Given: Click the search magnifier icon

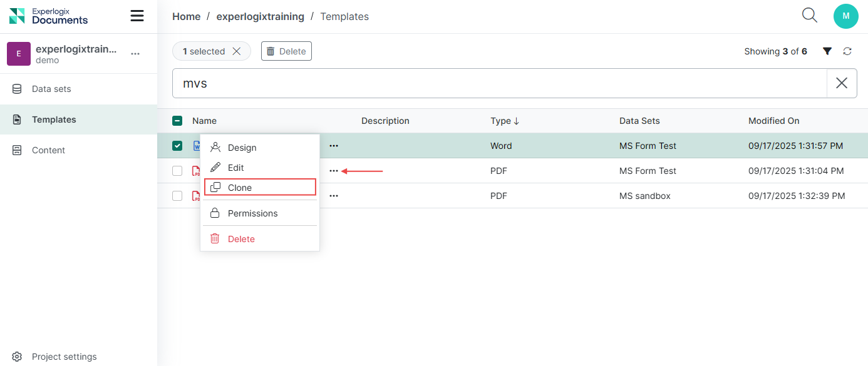Looking at the screenshot, I should (x=810, y=16).
